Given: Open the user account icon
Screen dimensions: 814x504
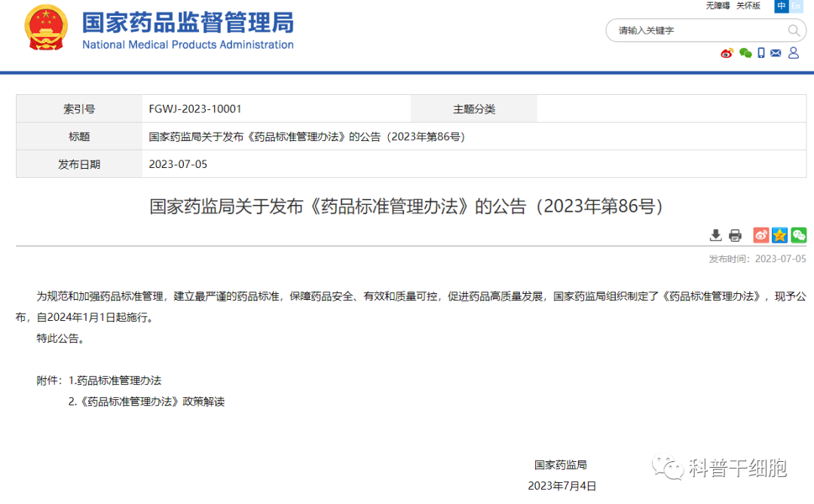Looking at the screenshot, I should coord(793,53).
